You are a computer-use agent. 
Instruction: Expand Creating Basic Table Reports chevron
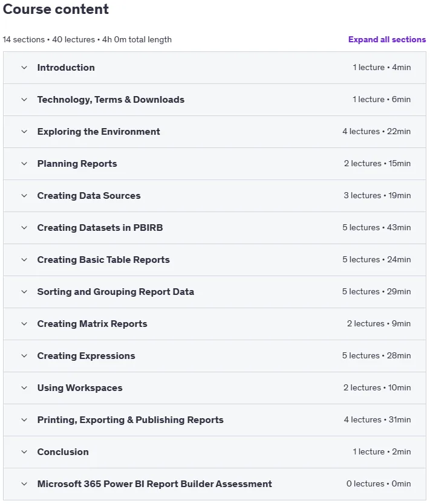[x=24, y=260]
